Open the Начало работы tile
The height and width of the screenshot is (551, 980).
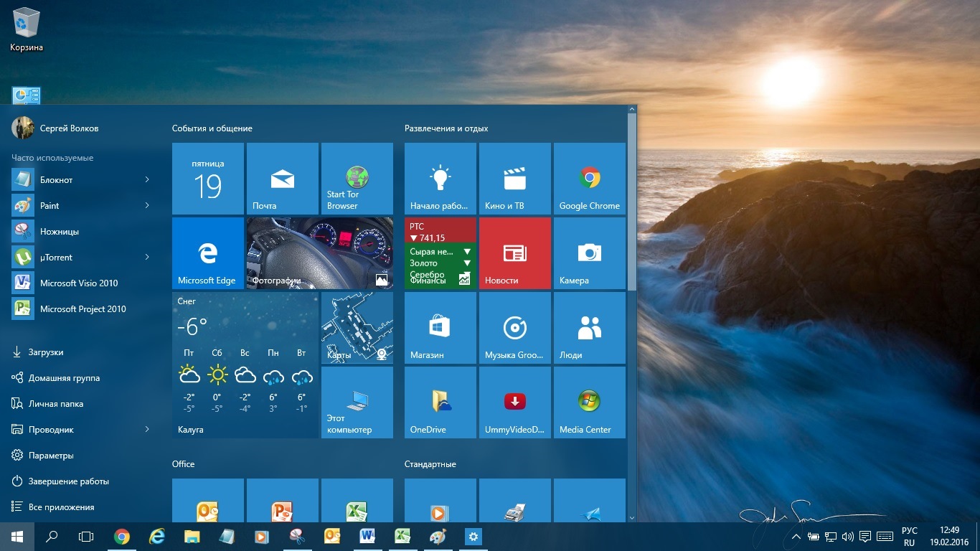[440, 179]
